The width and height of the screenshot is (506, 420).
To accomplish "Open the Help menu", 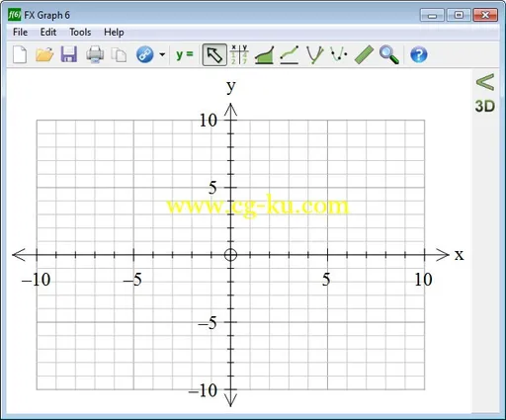I will 114,33.
